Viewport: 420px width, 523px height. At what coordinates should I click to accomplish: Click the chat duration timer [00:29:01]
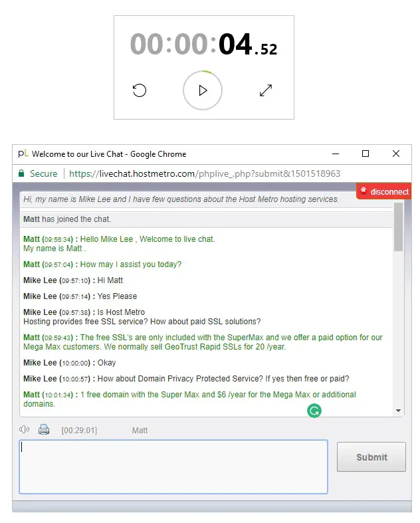(x=79, y=430)
